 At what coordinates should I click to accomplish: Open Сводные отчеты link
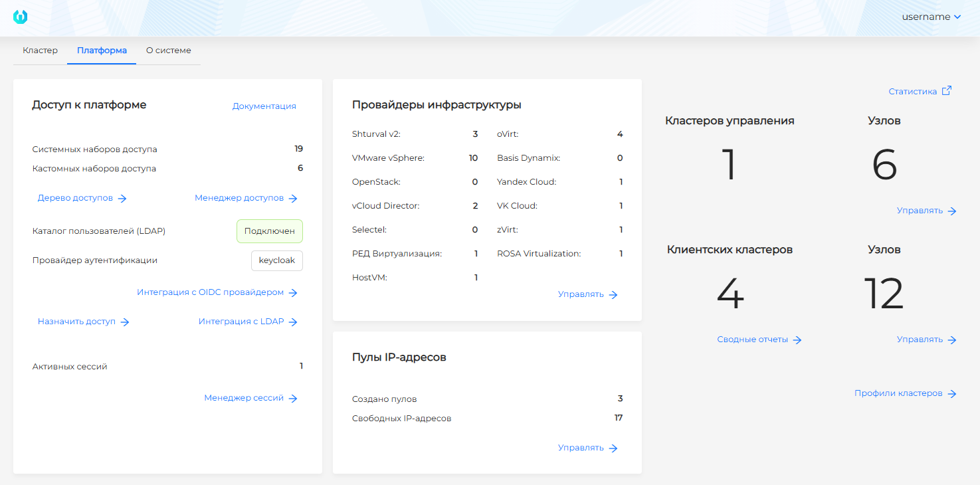click(x=752, y=339)
